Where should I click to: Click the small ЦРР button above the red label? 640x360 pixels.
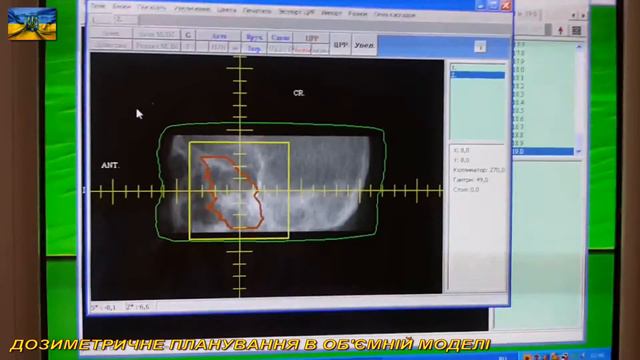pos(311,38)
